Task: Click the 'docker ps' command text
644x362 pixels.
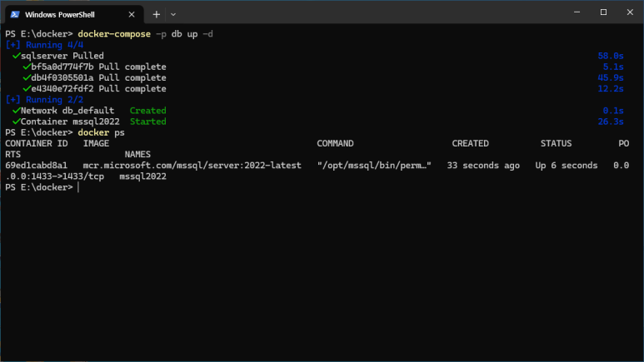Action: 101,132
